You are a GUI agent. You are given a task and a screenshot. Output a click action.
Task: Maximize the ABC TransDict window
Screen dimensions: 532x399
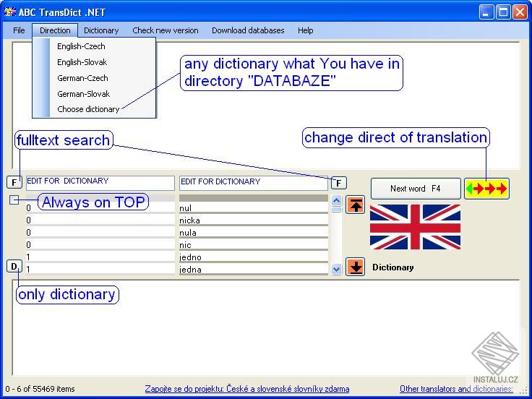(503, 12)
